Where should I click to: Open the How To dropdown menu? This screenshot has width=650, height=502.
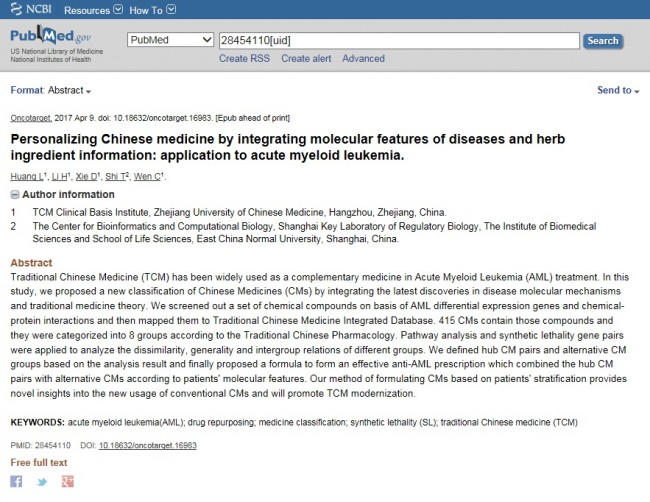click(x=152, y=10)
